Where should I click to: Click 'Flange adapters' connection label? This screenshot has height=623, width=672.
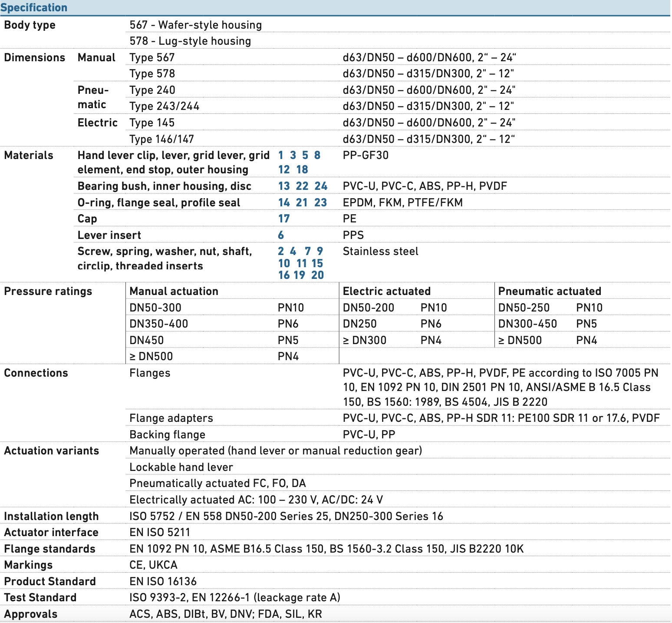pyautogui.click(x=171, y=418)
